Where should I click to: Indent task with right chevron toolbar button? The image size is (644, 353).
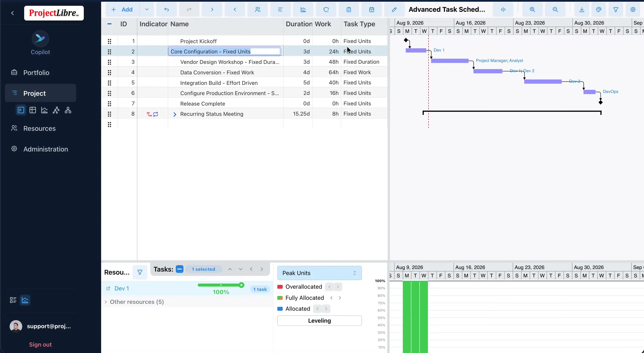(212, 10)
